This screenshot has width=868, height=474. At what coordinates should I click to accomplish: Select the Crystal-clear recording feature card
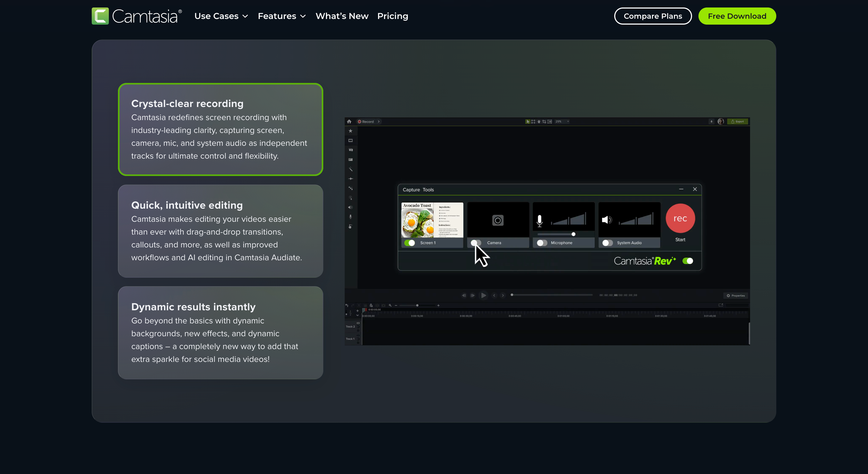click(221, 129)
